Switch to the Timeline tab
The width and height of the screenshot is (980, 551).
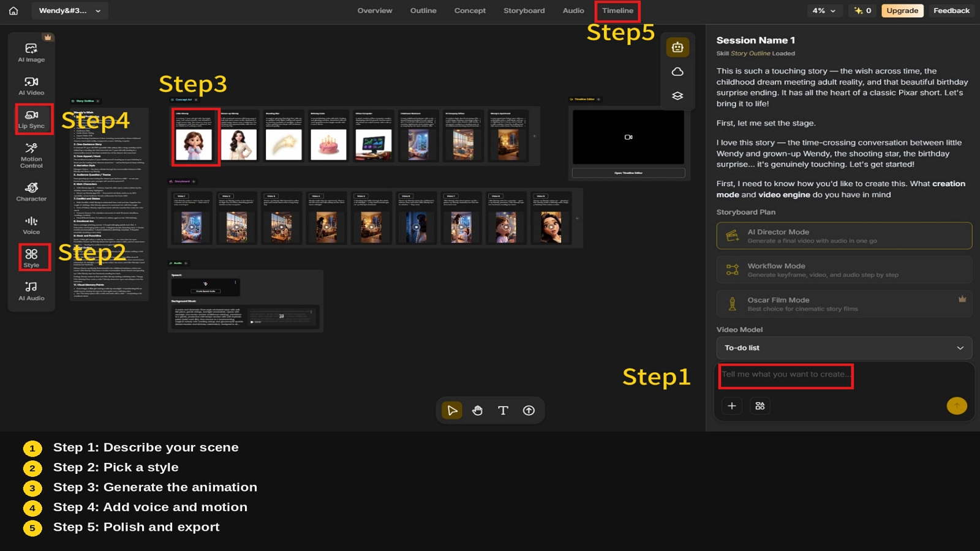(x=617, y=10)
